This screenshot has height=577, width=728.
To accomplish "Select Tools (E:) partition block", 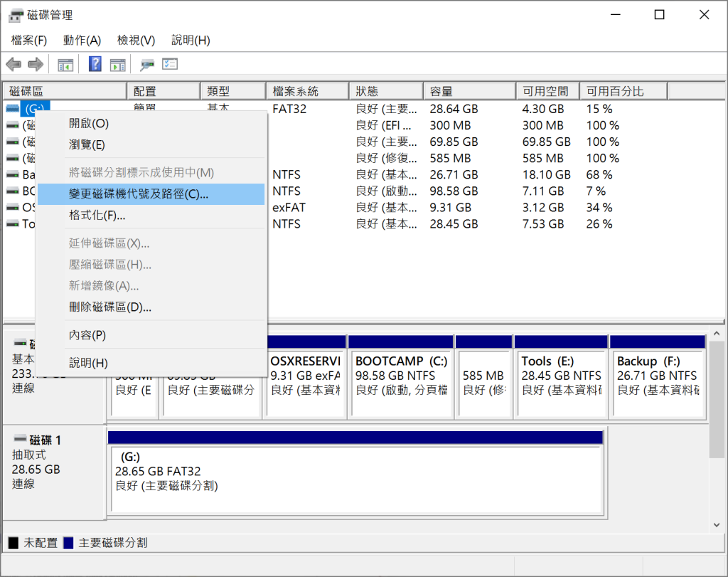I will (561, 377).
